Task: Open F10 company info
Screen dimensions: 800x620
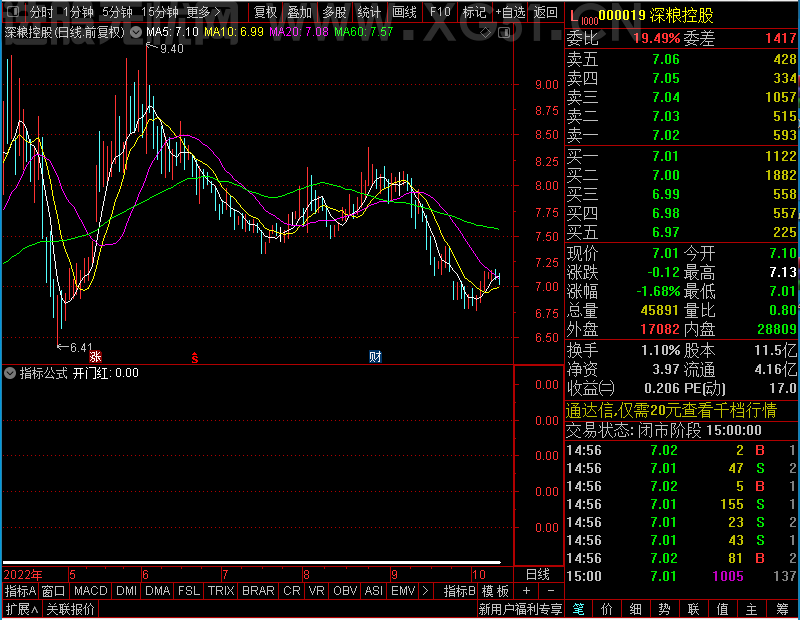Action: pyautogui.click(x=440, y=12)
